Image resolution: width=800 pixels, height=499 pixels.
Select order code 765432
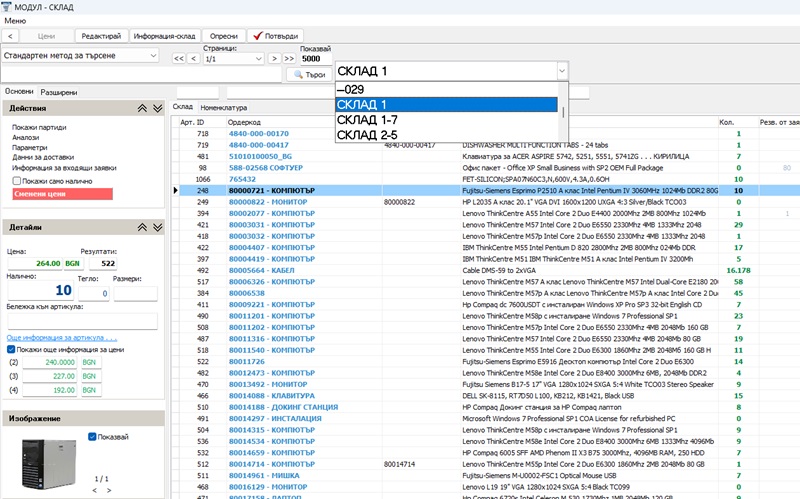(242, 179)
